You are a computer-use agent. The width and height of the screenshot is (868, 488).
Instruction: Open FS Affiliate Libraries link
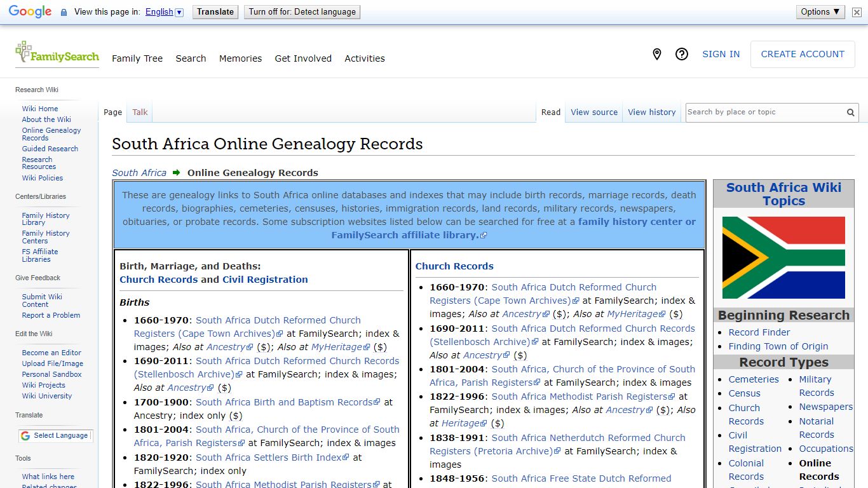pyautogui.click(x=40, y=255)
